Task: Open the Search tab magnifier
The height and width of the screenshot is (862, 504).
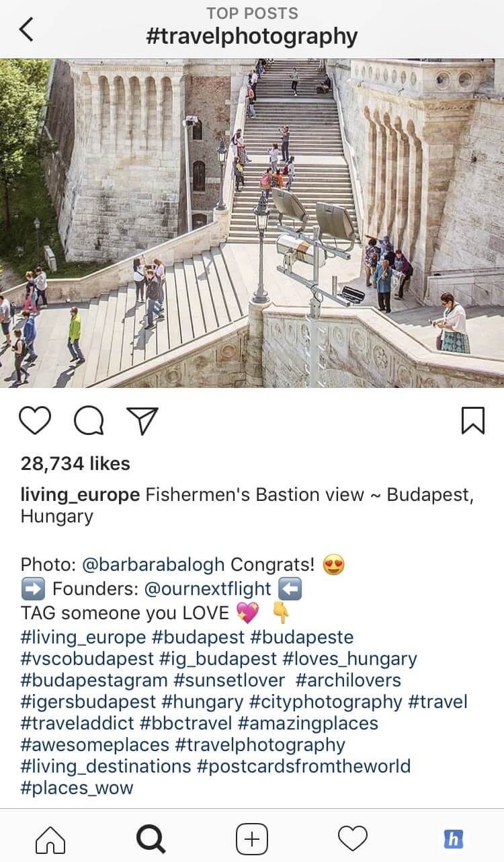Action: point(151,839)
